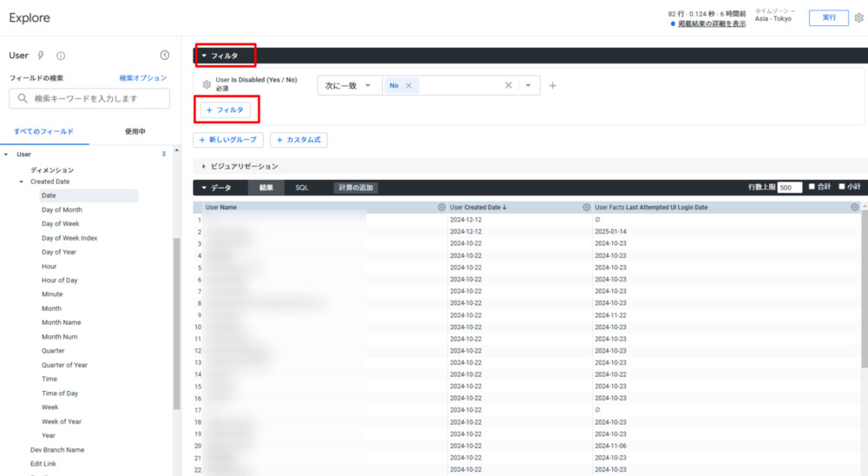Open the Explore settings gear menu
The image size is (868, 476).
pos(858,17)
